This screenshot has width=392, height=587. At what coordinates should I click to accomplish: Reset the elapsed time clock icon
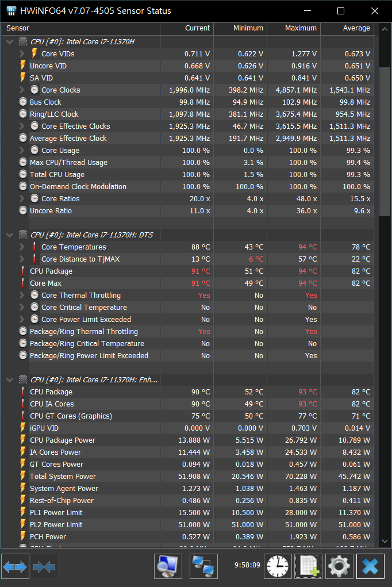click(x=278, y=566)
